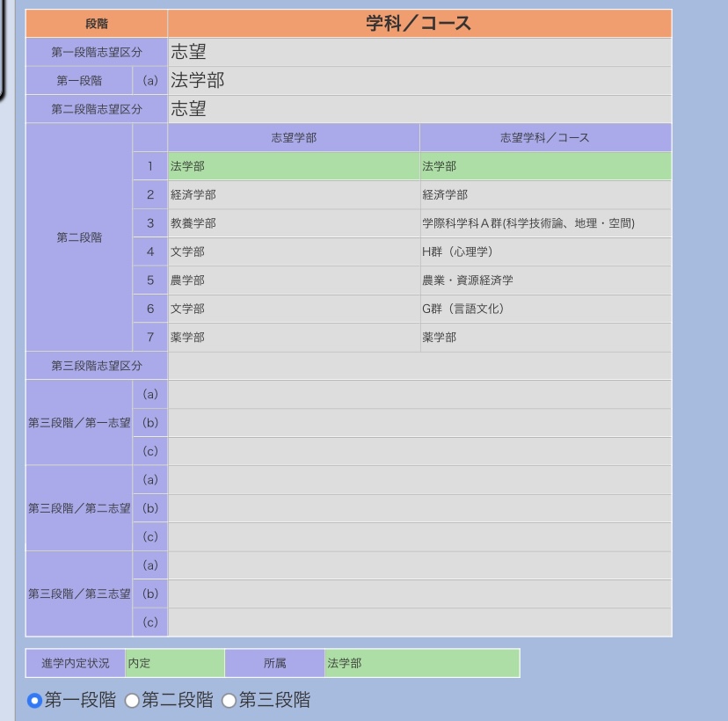Click 教養学部 in third choice row

294,223
